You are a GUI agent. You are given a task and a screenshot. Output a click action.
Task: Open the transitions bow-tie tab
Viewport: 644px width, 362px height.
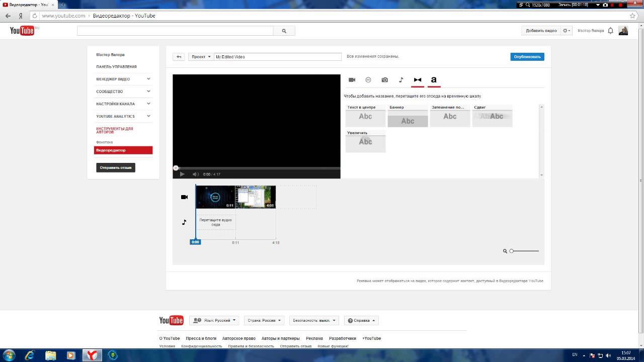pyautogui.click(x=418, y=80)
